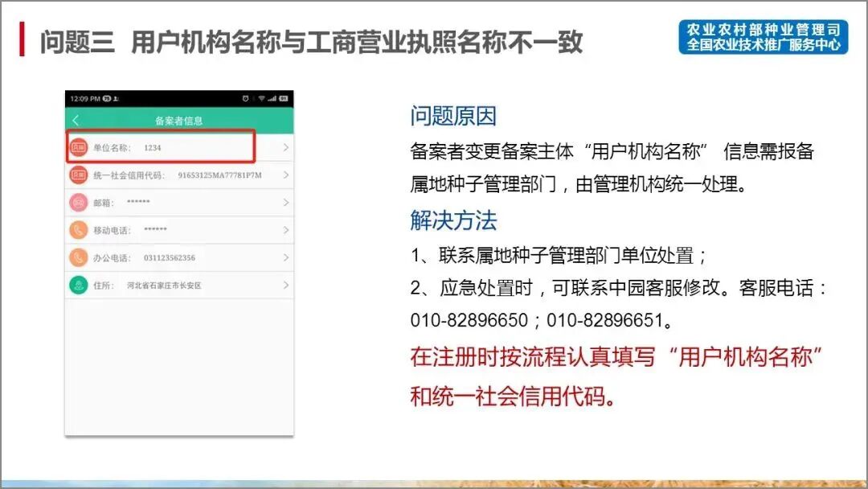The width and height of the screenshot is (868, 489).
Task: Click the green address icon beside 住所
Action: 77,285
